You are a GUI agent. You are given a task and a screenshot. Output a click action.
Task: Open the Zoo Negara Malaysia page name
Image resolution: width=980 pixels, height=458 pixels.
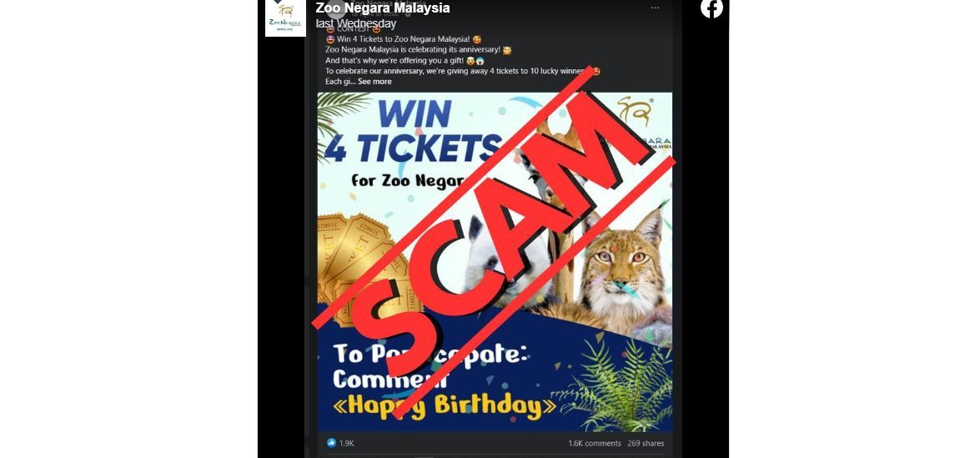(x=383, y=8)
